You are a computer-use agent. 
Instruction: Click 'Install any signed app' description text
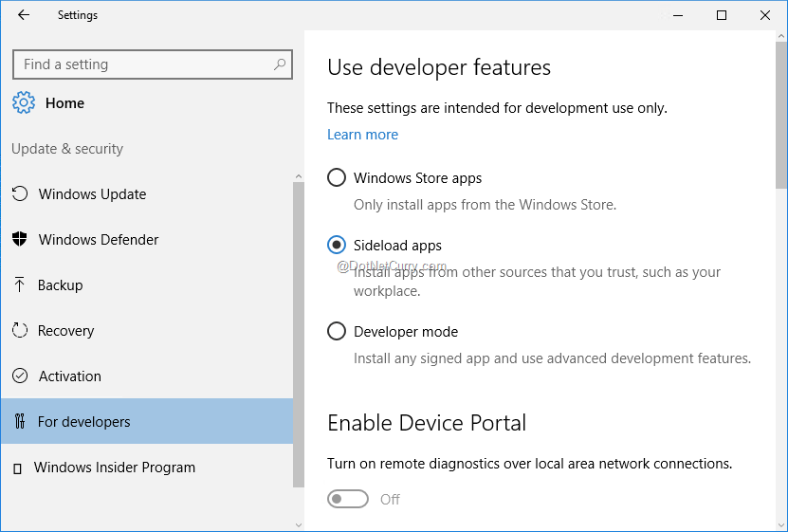pos(552,358)
